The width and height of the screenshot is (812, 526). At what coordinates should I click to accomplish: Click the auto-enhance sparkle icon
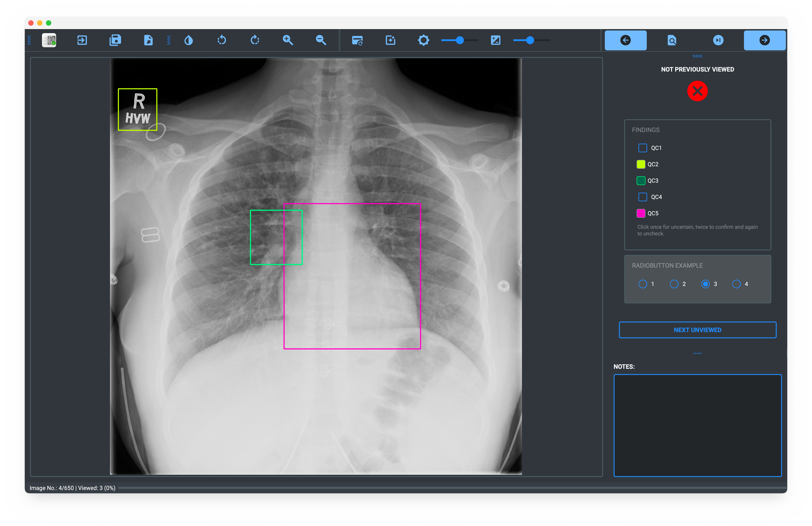tap(390, 40)
